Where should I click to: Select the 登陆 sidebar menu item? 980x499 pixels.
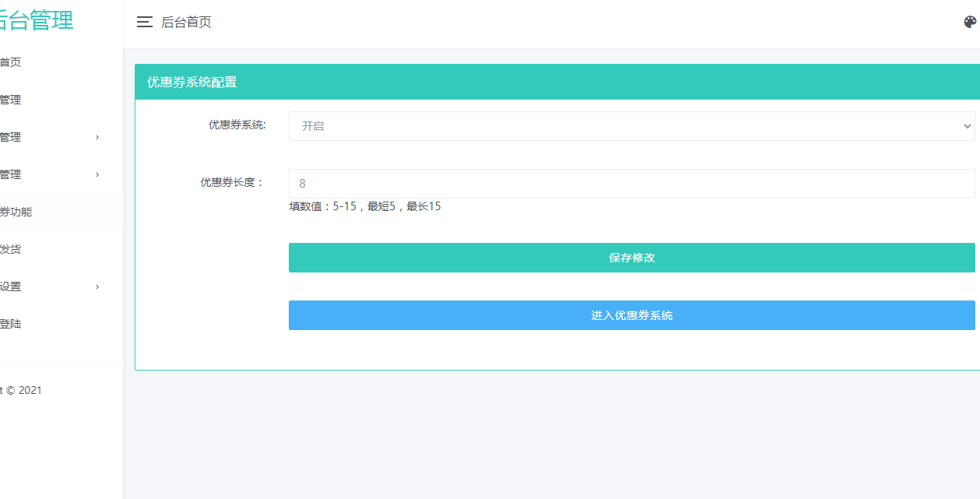(11, 324)
